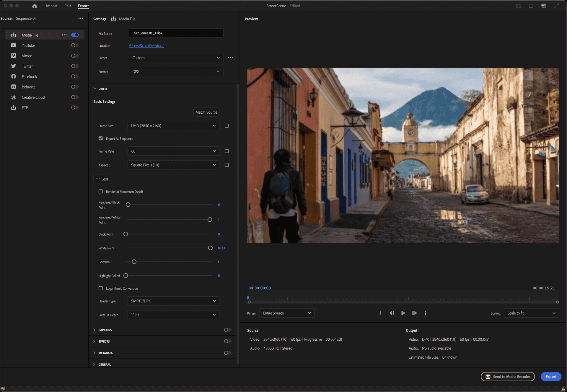Open the preset options three-dot menu
Viewport: 567px width, 392px height.
point(230,58)
